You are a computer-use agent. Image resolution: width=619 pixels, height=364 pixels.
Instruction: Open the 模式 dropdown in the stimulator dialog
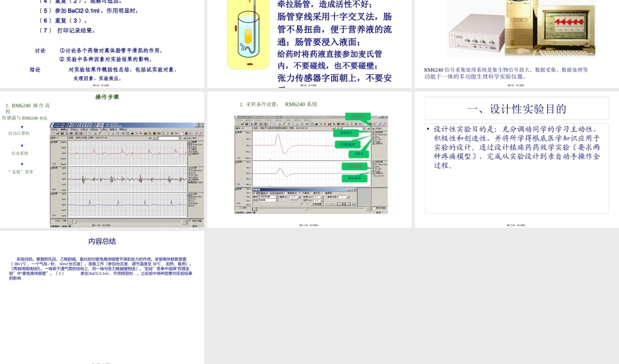[x=277, y=197]
